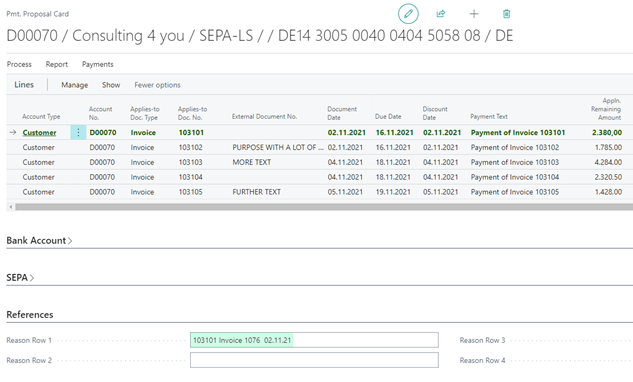Click the Document Date column header
Screen dimensions: 633x382
point(342,113)
